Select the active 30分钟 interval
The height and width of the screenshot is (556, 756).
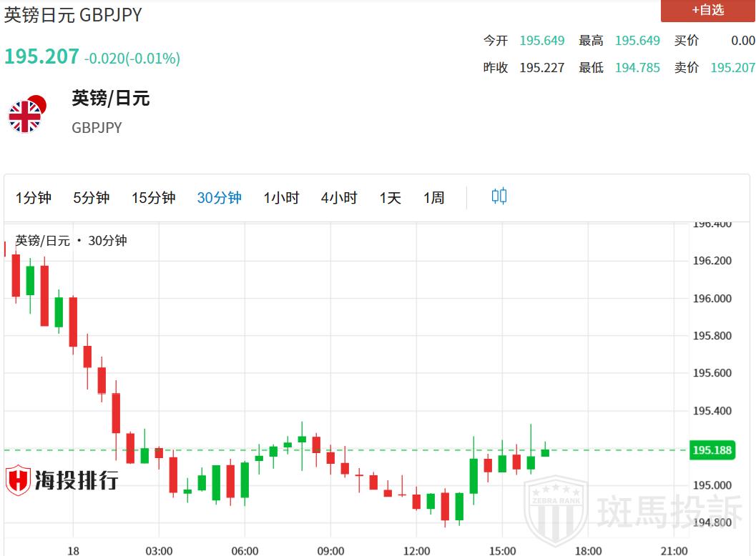click(x=219, y=198)
